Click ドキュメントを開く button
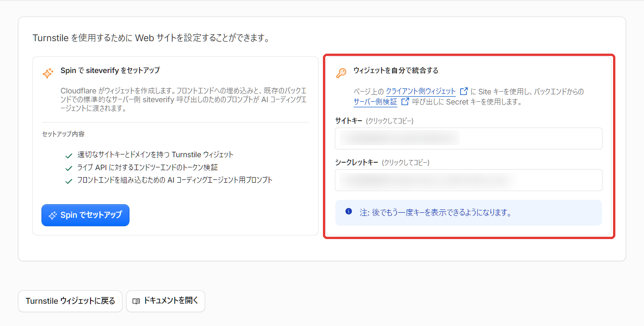Screen dimensions: 644x326 pos(165,301)
